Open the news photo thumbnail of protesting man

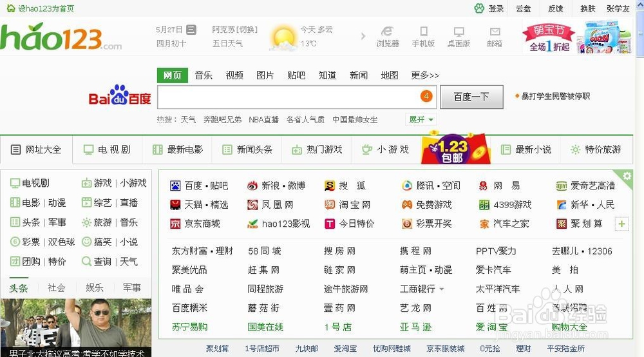pos(76,328)
